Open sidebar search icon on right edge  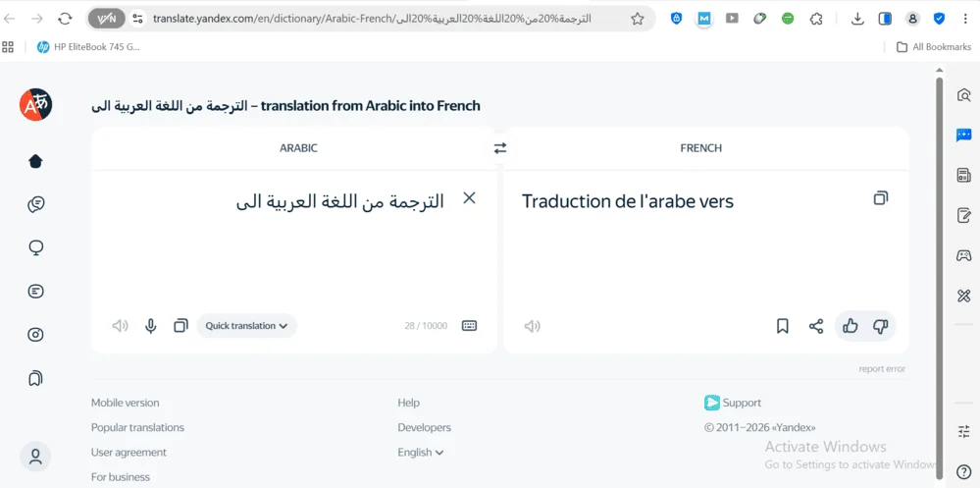tap(963, 95)
